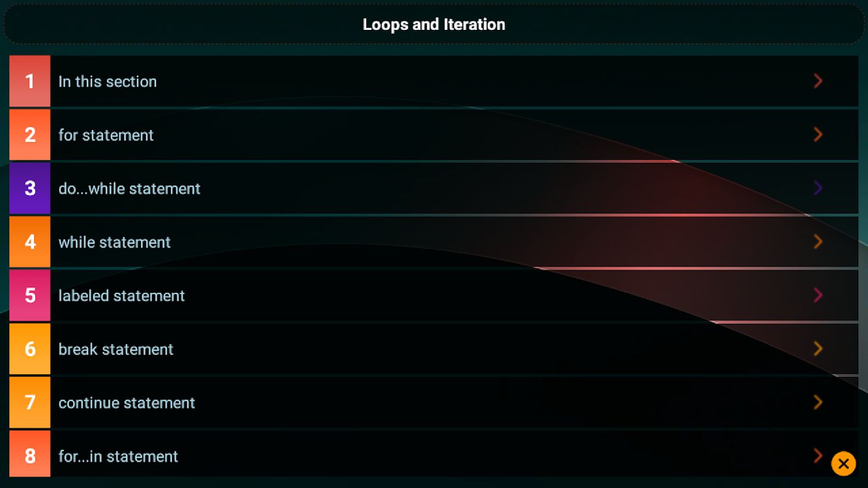Open the 'for...in statement' lesson
This screenshot has width=868, height=488.
(x=118, y=456)
